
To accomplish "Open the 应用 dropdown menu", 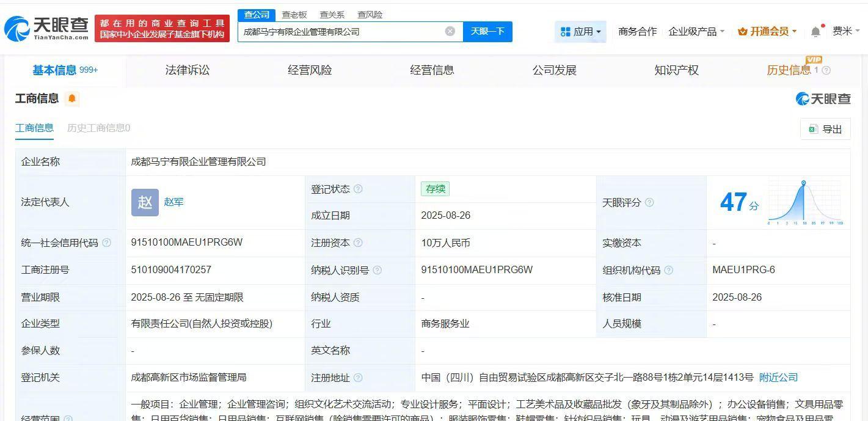I will point(580,31).
